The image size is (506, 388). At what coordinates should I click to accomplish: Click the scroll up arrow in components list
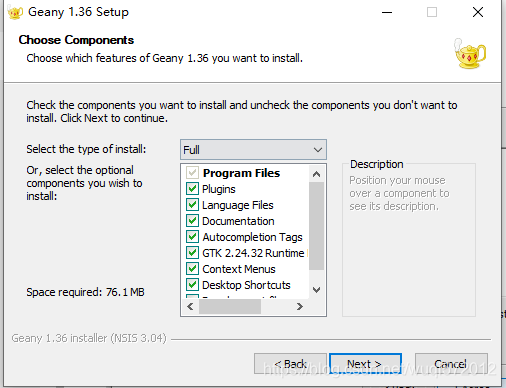tap(317, 174)
